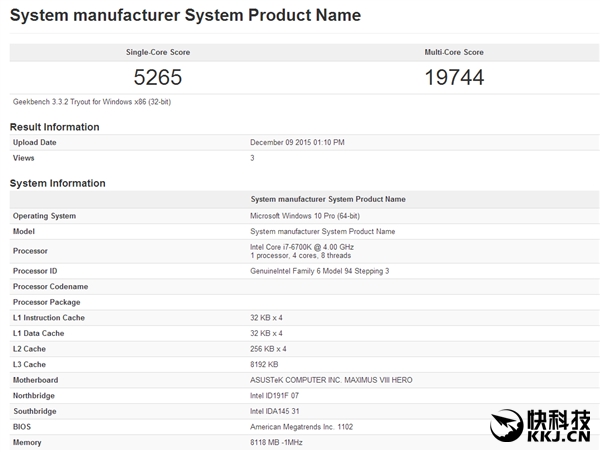Select Microsoft Windows 10 Pro (64-bit) value
Screen dimensions: 600x452
(305, 216)
